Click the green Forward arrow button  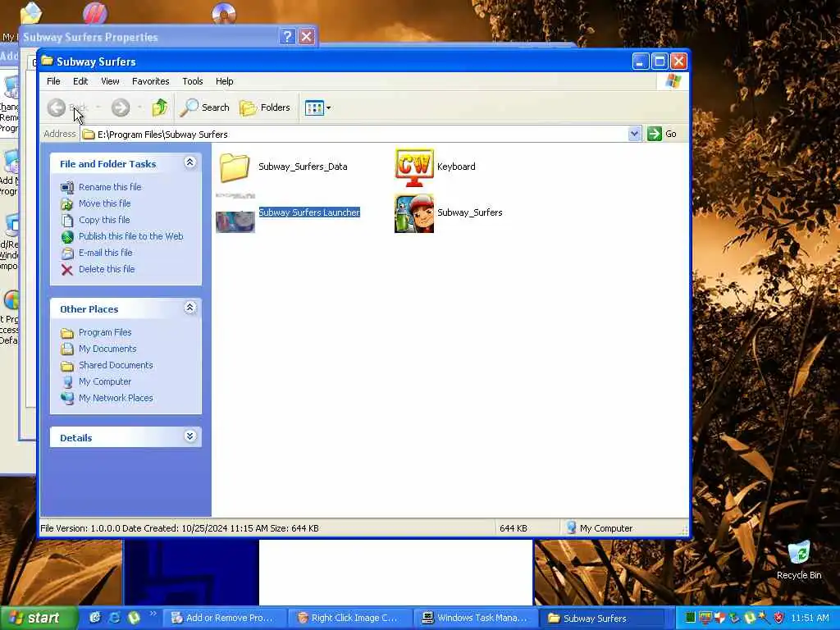point(121,107)
